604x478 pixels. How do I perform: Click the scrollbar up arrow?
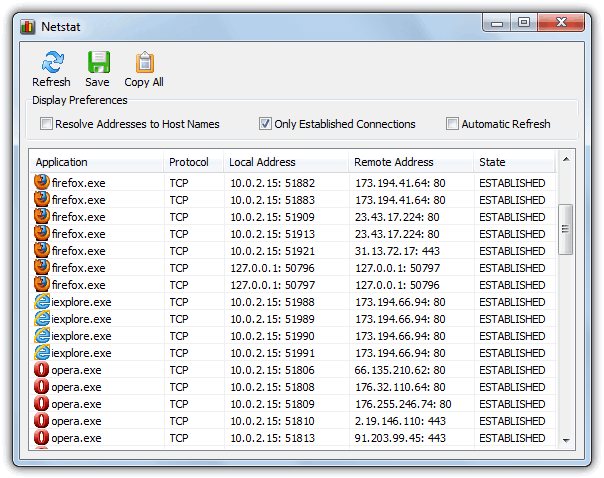[566, 159]
